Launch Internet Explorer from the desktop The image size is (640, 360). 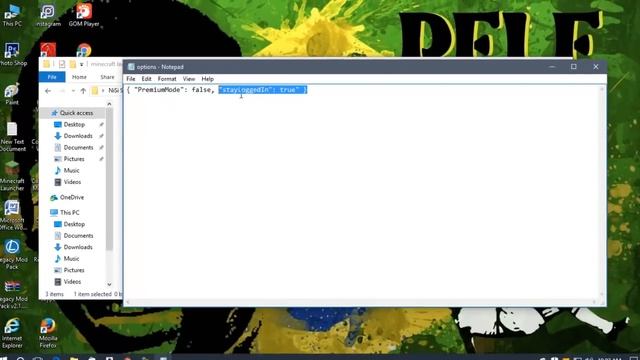[x=12, y=333]
